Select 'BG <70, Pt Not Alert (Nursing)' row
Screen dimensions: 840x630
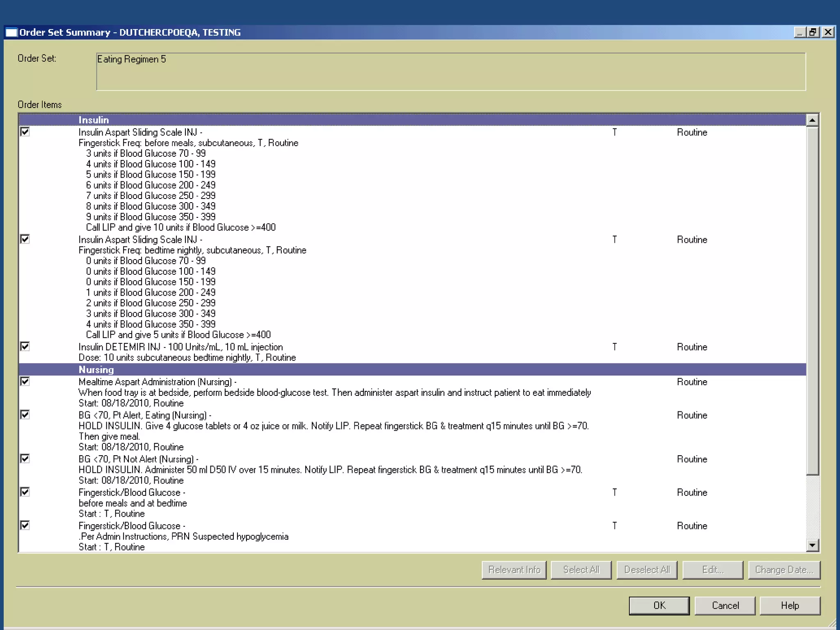click(139, 459)
